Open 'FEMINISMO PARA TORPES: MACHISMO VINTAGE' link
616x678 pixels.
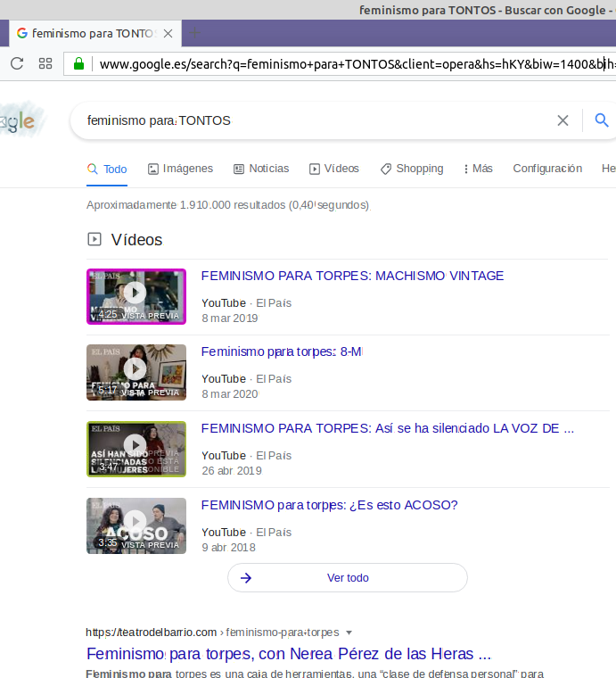click(352, 276)
